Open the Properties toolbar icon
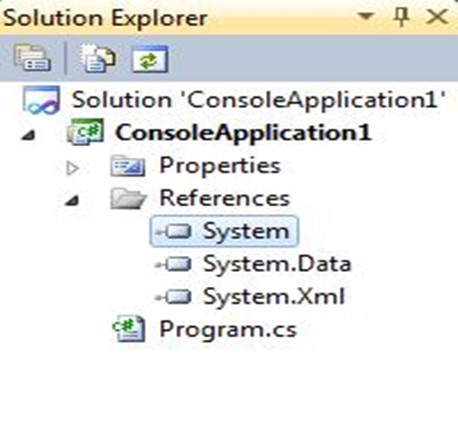The width and height of the screenshot is (458, 435). click(33, 59)
